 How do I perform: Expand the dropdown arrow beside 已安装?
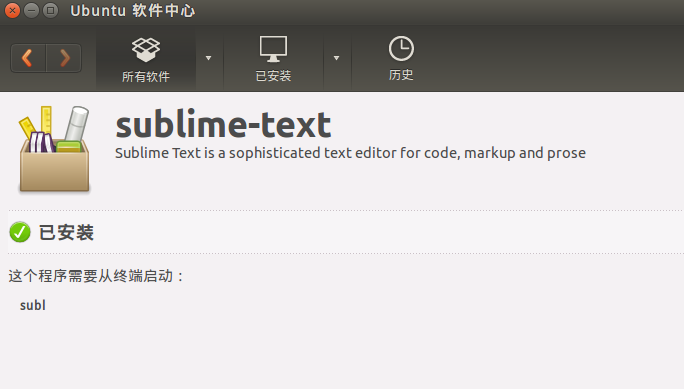336,58
